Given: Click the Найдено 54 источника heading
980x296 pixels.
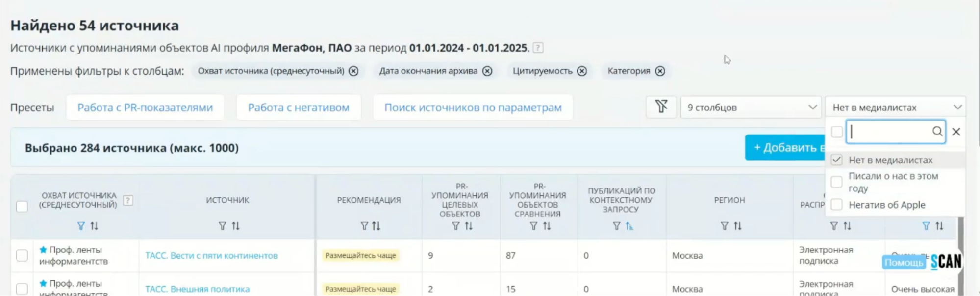Looking at the screenshot, I should pyautogui.click(x=95, y=26).
